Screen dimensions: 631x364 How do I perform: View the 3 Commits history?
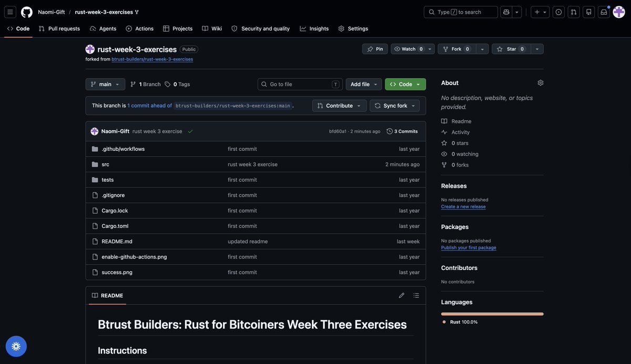402,131
